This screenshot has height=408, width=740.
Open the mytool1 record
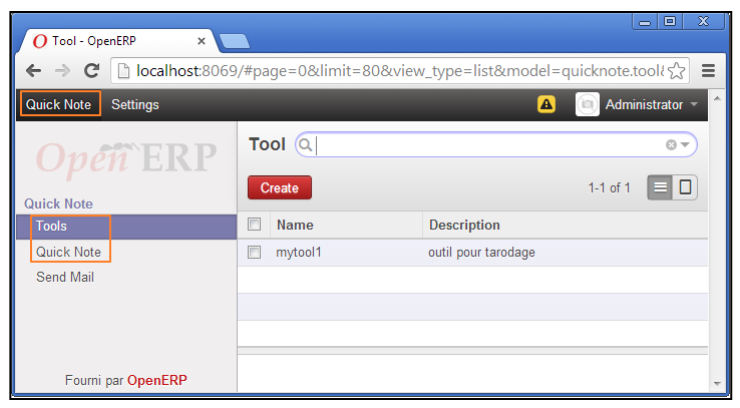(x=299, y=252)
